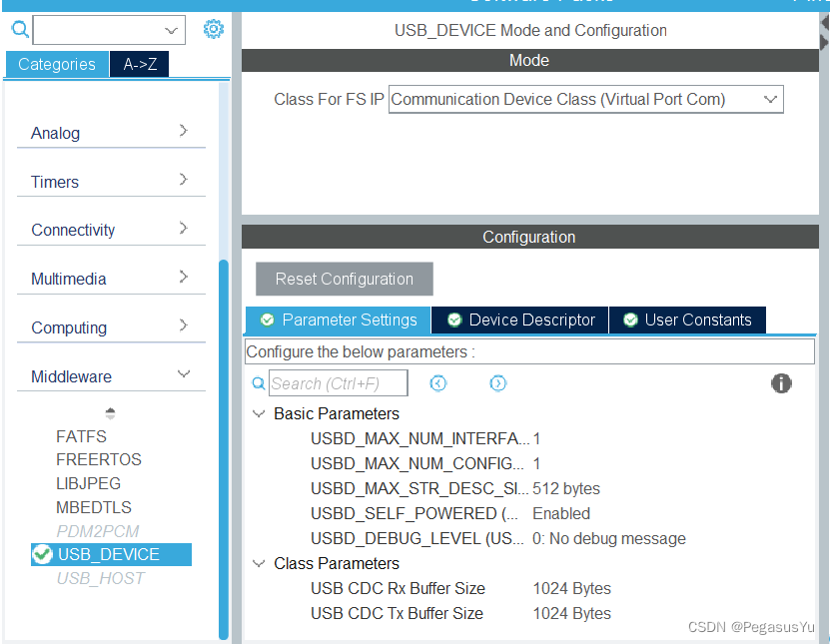830x644 pixels.
Task: Select the Categories tab
Action: [56, 63]
